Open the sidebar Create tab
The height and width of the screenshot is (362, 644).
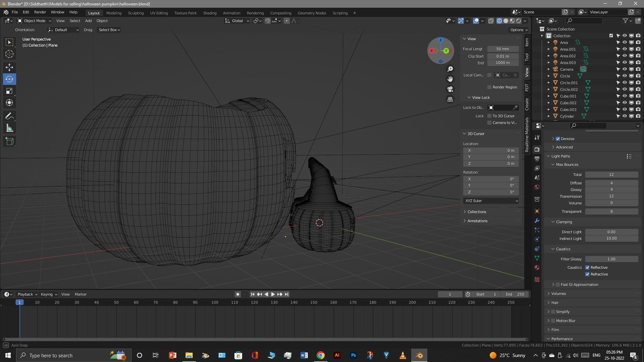coord(527,104)
